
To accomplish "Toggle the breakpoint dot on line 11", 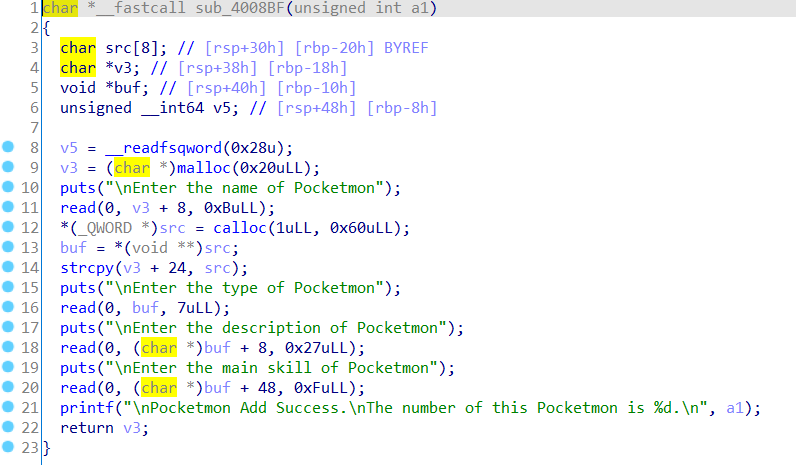I will [8, 207].
